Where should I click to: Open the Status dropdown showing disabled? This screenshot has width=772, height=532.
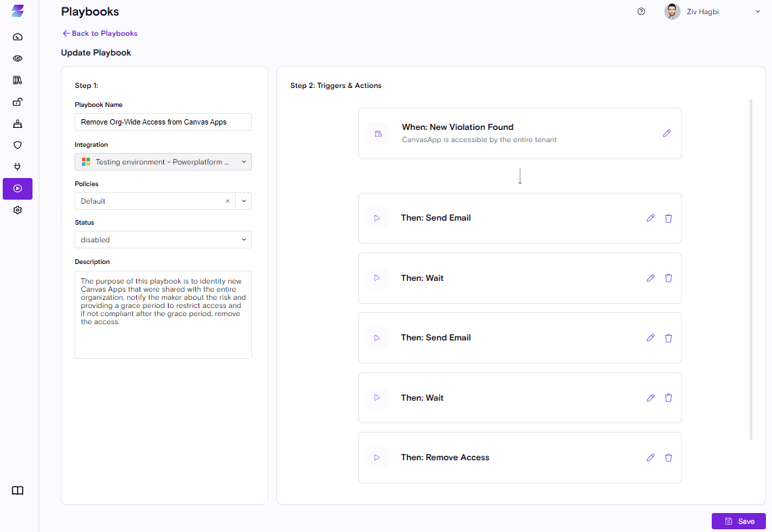coord(163,240)
